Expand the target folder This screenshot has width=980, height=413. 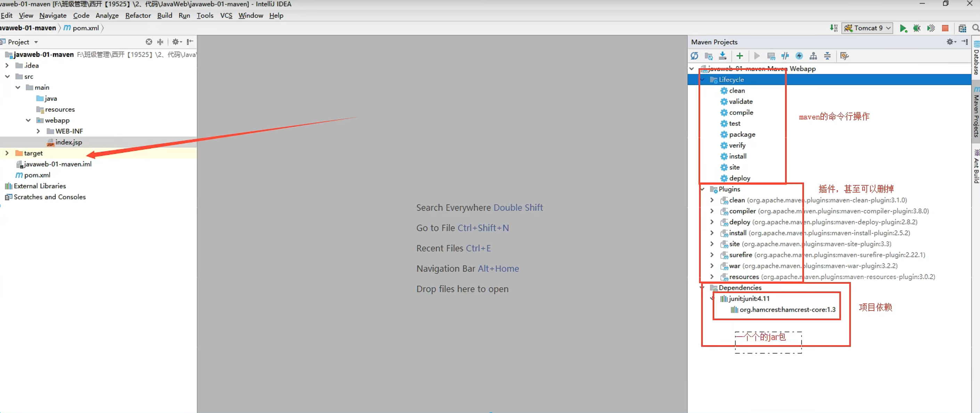(7, 153)
